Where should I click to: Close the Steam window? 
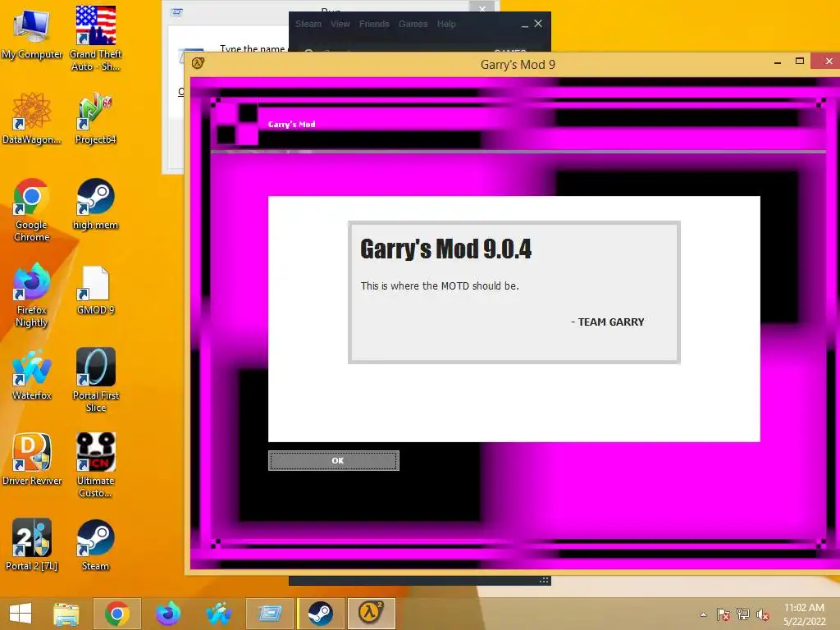(538, 24)
